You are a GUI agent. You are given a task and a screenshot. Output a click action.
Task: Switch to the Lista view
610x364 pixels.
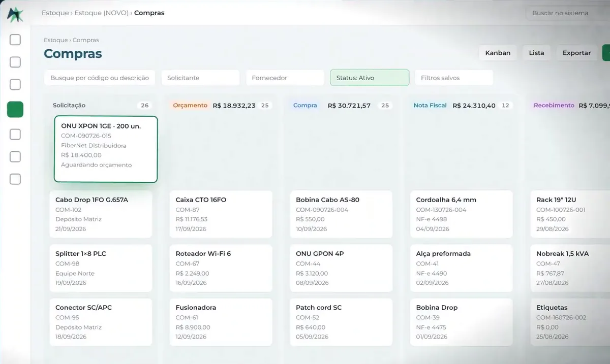(536, 53)
